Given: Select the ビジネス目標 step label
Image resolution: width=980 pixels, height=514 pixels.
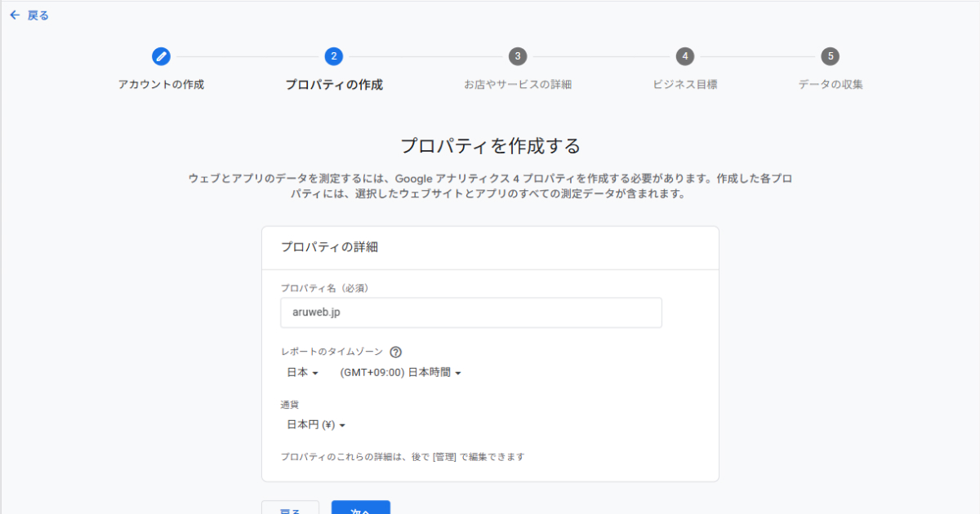Looking at the screenshot, I should coord(685,85).
